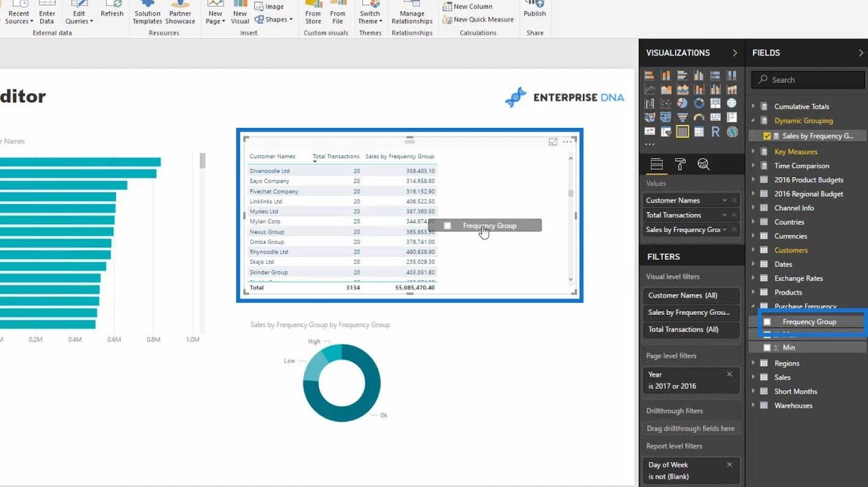Open the Format paint roller pane
Viewport: 868px width, 487px height.
680,164
